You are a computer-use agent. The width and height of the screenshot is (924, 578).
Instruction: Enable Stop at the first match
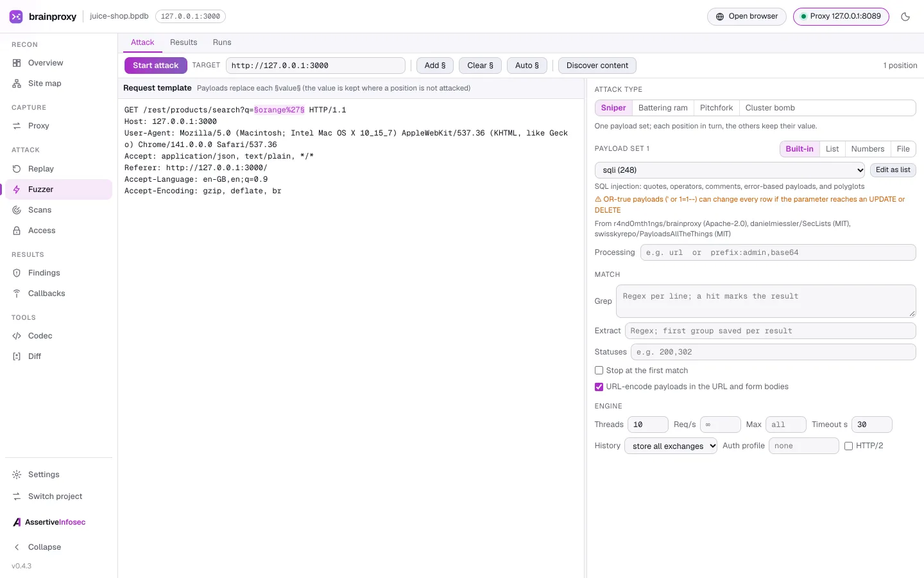599,371
